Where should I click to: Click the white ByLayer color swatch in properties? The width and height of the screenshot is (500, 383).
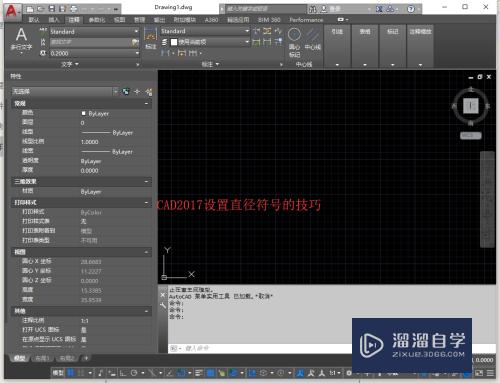pos(83,113)
